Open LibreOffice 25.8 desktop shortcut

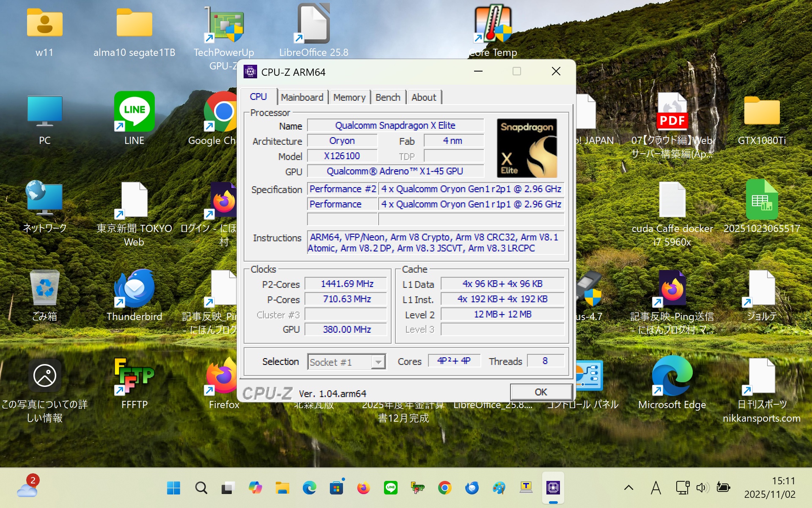(x=314, y=30)
